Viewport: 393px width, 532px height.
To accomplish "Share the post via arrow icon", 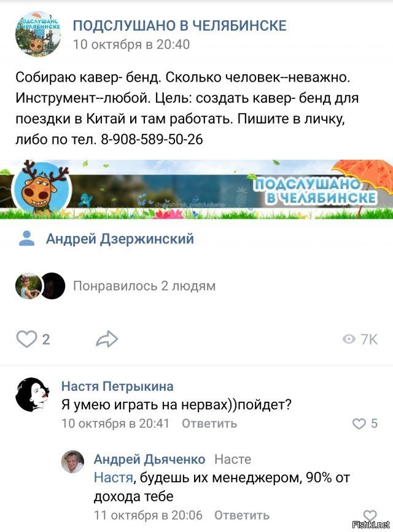I will pyautogui.click(x=107, y=339).
